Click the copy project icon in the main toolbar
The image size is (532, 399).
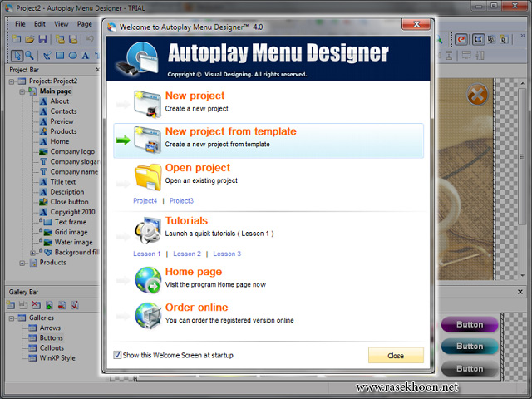click(x=60, y=39)
